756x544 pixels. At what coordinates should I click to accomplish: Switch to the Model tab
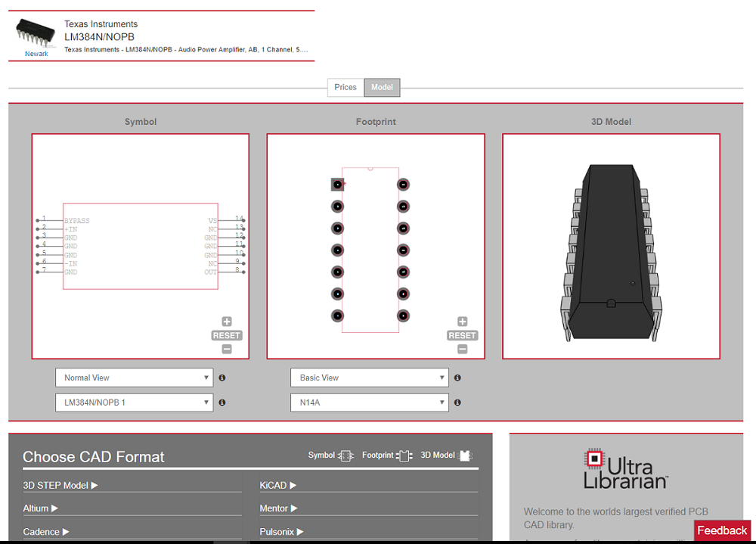382,87
